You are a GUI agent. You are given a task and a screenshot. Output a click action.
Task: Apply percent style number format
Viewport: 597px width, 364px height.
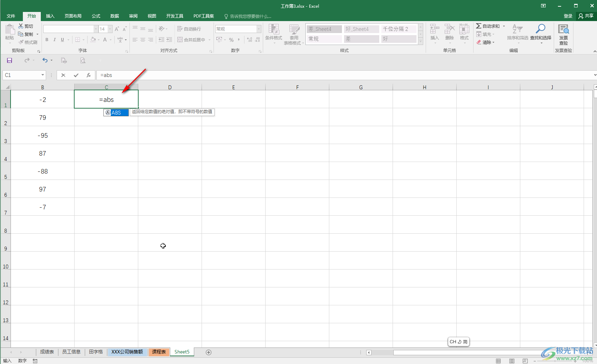231,40
